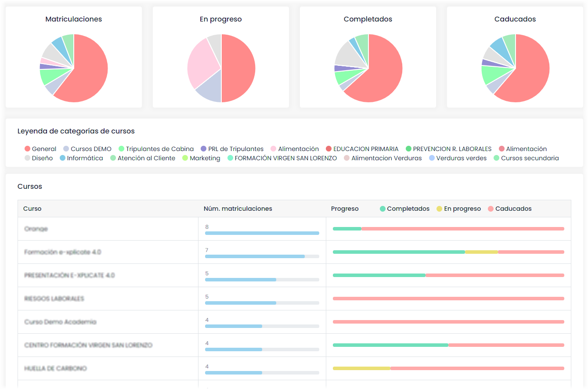Hide Tripulantes de Cabina legend category
588x389 pixels.
(x=156, y=149)
